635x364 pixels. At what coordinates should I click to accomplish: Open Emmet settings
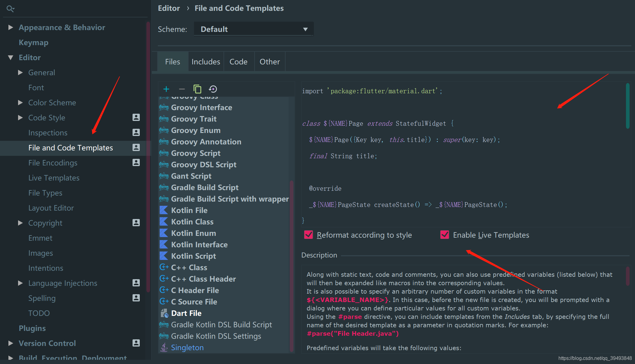[x=40, y=238]
